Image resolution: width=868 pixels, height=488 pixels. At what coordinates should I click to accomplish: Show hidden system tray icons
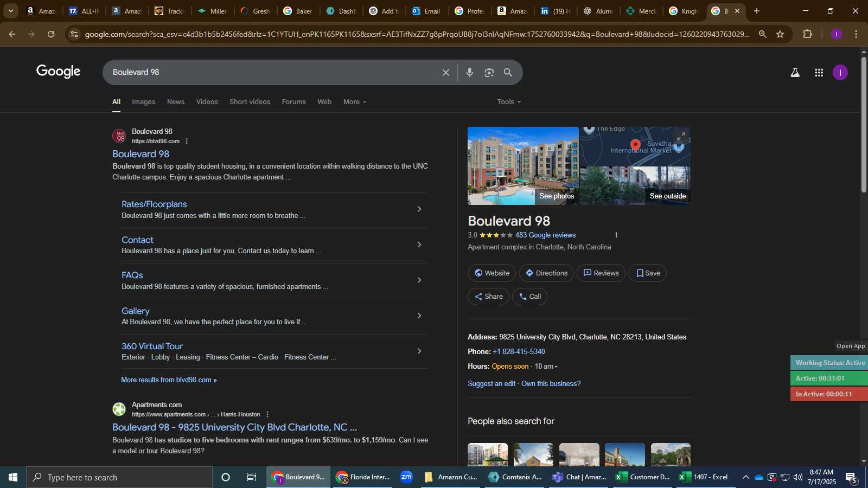(745, 477)
